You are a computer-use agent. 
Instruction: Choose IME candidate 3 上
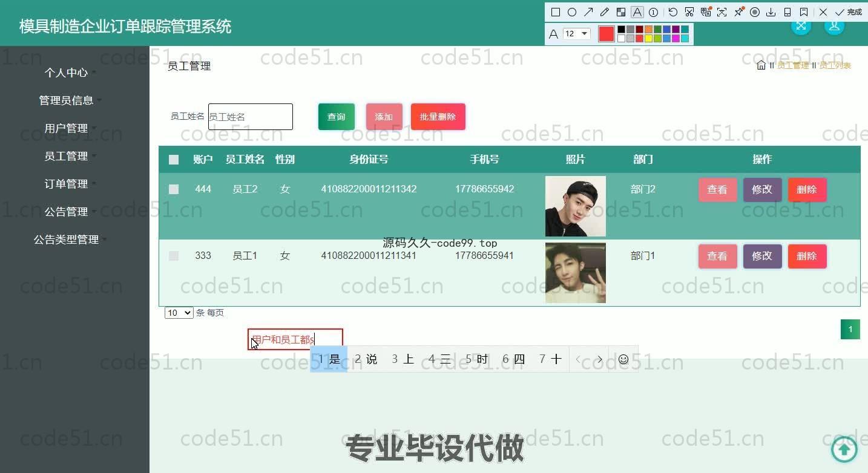403,359
